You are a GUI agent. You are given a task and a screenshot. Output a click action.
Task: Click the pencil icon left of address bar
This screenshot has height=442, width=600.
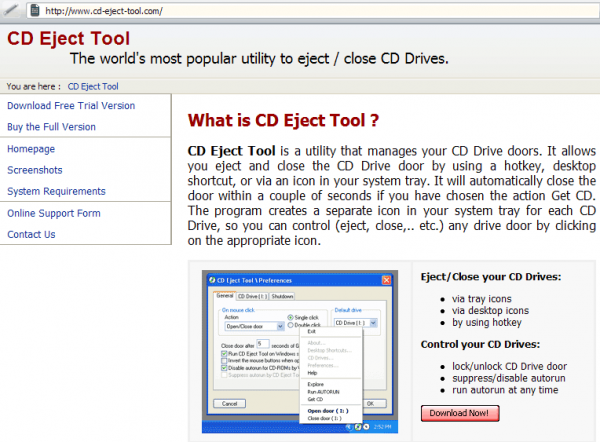[10, 10]
